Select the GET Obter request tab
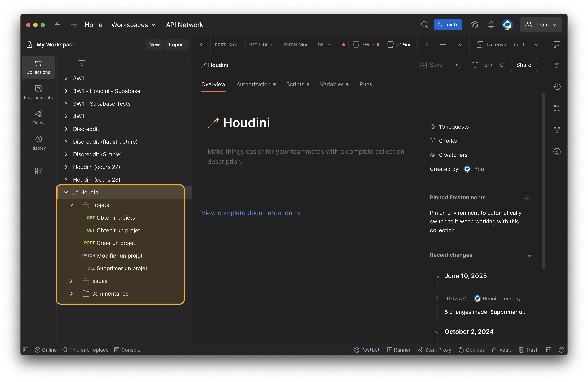Image resolution: width=588 pixels, height=382 pixels. [x=261, y=45]
